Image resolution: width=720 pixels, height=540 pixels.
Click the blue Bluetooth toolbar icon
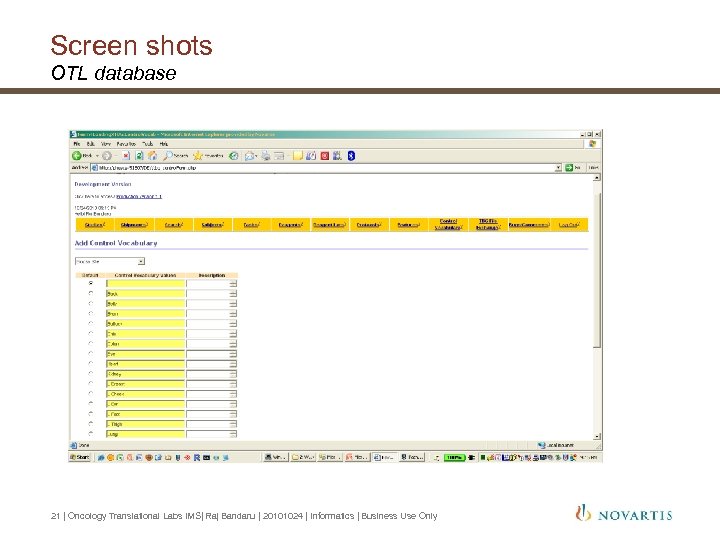coord(351,156)
